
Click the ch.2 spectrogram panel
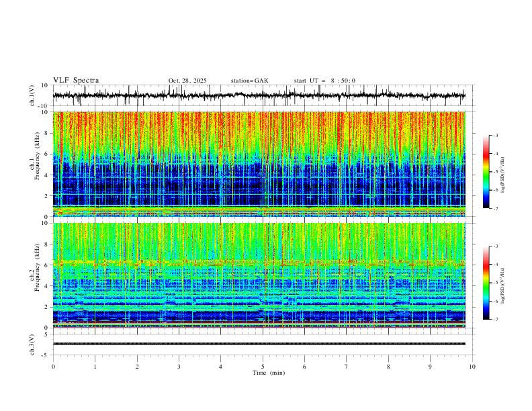point(259,275)
